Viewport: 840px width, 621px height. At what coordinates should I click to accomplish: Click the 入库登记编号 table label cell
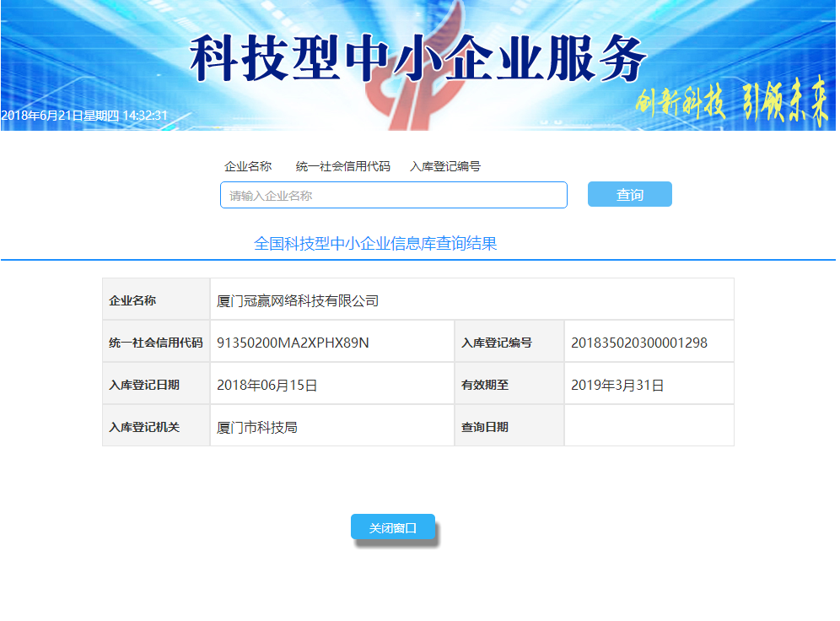tap(509, 342)
